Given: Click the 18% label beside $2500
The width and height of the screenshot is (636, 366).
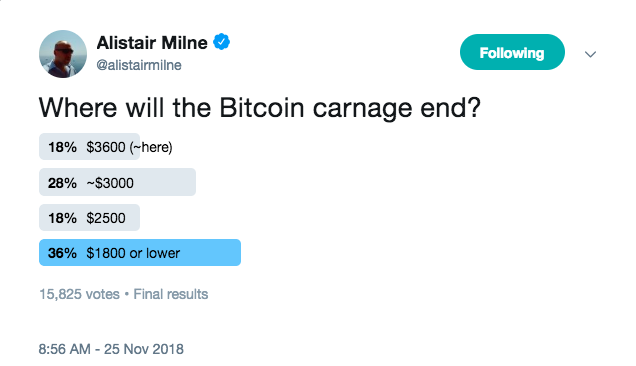Looking at the screenshot, I should click(62, 218).
